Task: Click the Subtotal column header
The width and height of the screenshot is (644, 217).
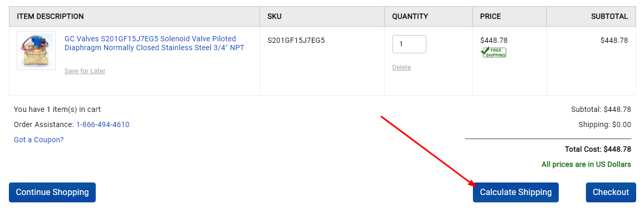Action: tap(609, 16)
